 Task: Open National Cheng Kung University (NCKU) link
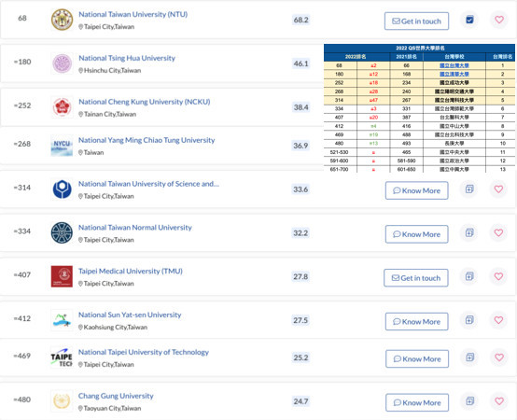click(x=145, y=102)
